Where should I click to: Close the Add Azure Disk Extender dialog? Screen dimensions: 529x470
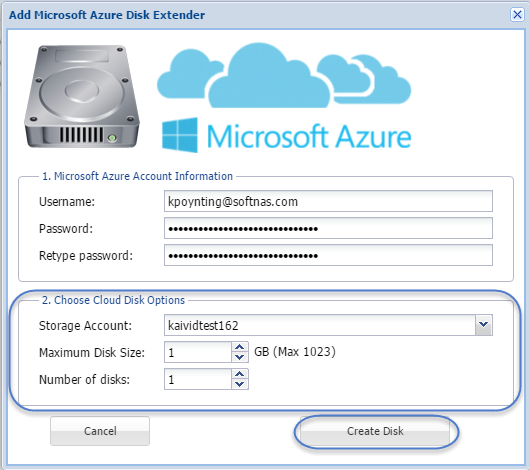click(x=517, y=15)
